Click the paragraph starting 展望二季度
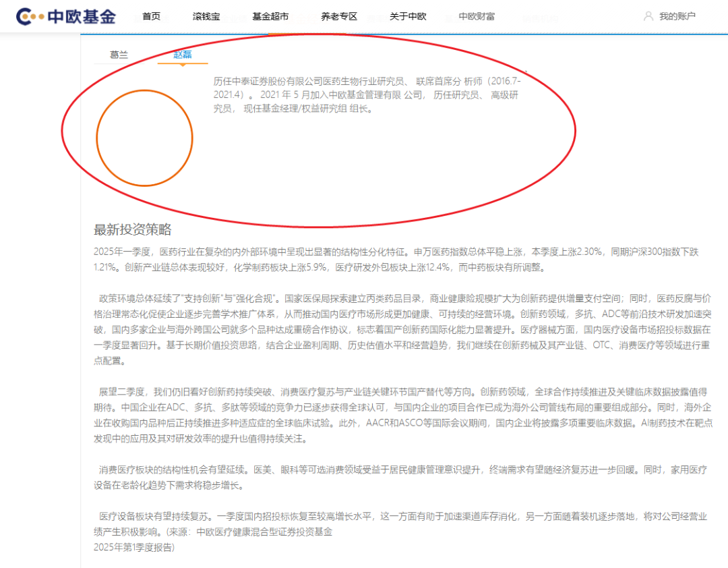 pyautogui.click(x=403, y=415)
